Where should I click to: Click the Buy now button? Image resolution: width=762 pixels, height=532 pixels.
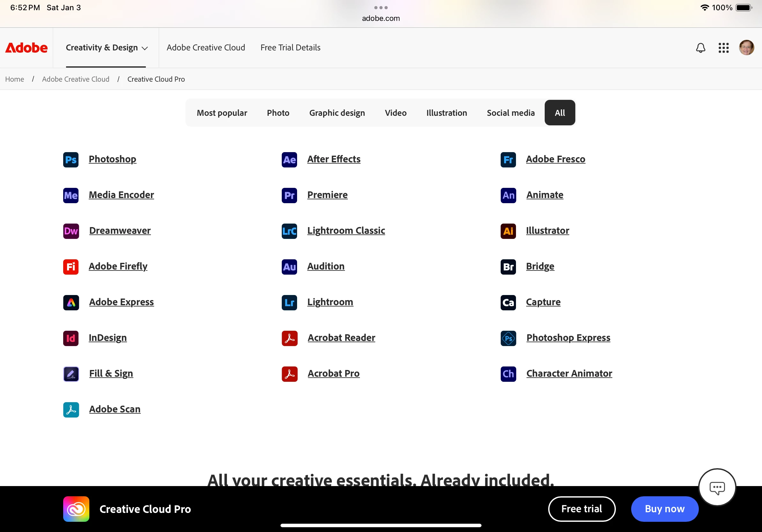664,509
